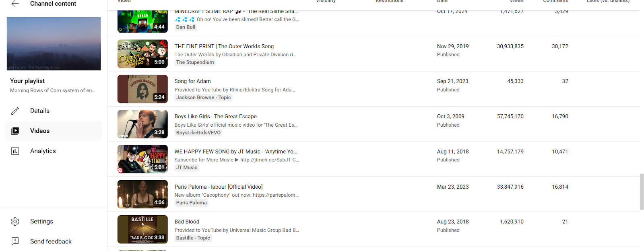
Task: Click WE HAPPY FEW SONG video title
Action: [x=235, y=152]
